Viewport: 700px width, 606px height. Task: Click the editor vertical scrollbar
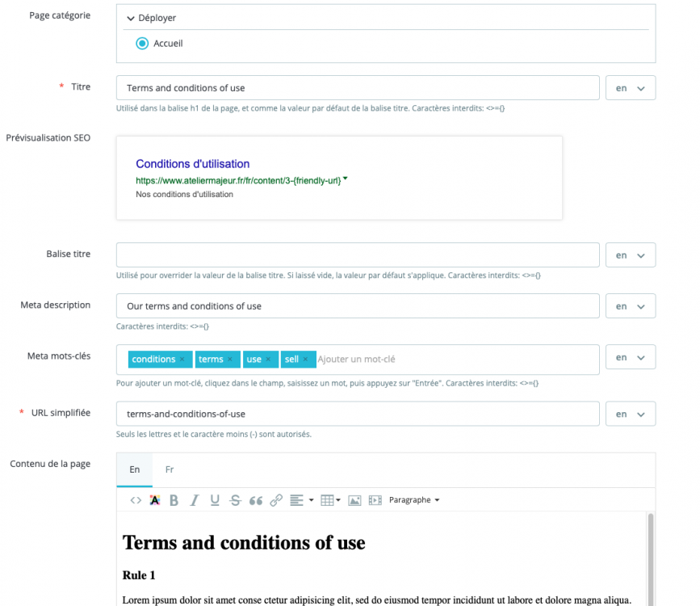tap(651, 558)
